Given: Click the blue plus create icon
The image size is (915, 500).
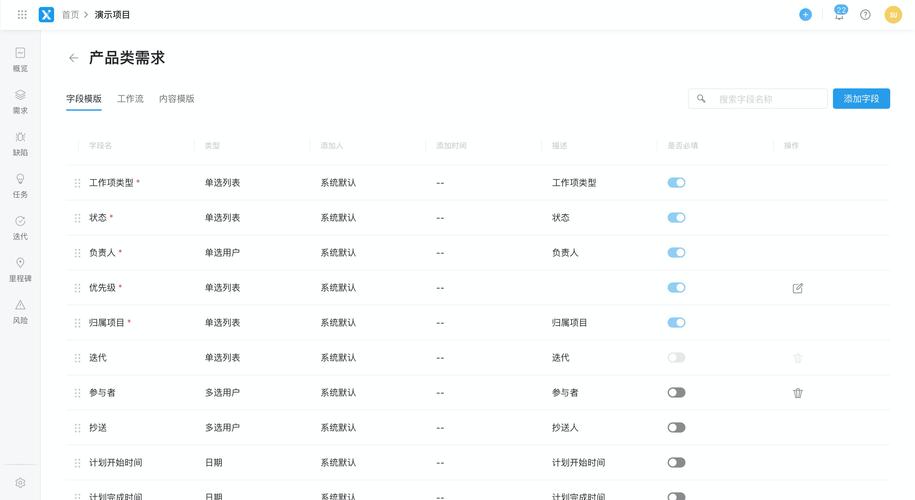Looking at the screenshot, I should (x=805, y=15).
